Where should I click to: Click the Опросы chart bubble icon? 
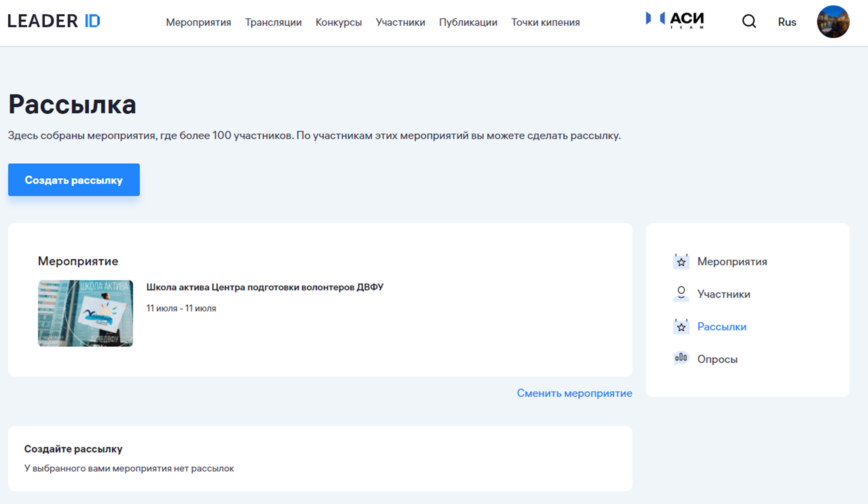click(x=681, y=359)
